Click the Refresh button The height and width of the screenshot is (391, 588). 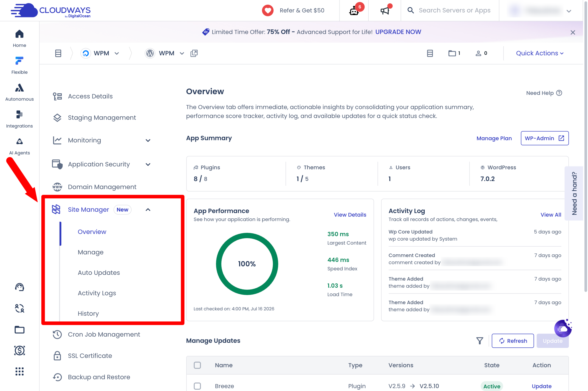click(x=513, y=341)
